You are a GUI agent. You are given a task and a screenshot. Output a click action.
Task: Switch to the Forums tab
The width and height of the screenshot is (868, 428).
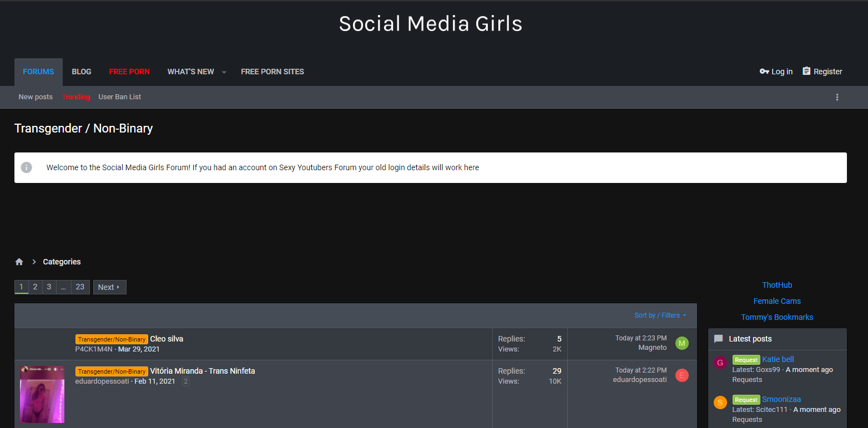[x=38, y=72]
